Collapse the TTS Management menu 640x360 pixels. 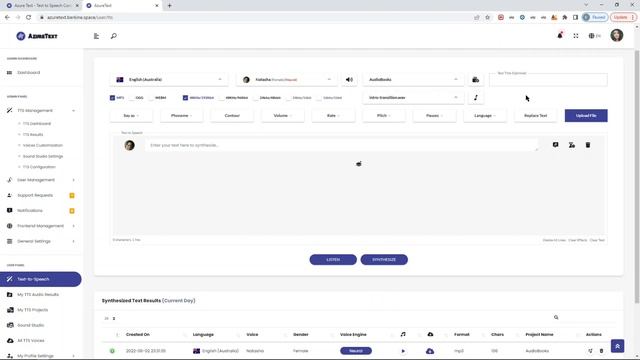(x=41, y=111)
